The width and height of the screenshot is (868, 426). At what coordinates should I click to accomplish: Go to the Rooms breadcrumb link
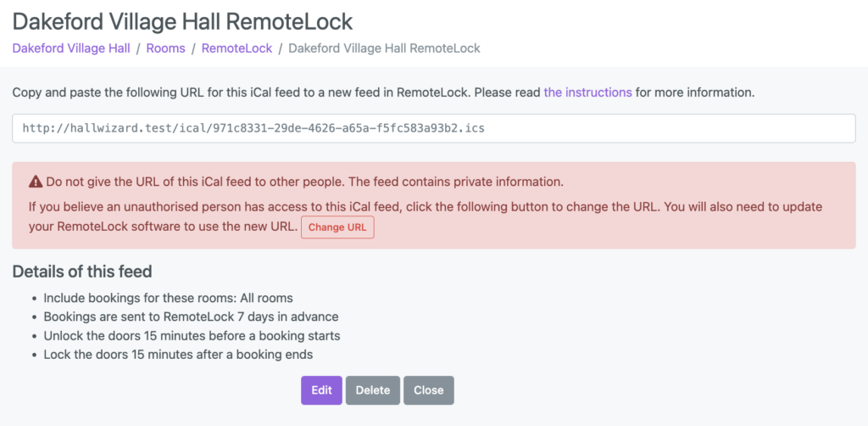pyautogui.click(x=165, y=48)
